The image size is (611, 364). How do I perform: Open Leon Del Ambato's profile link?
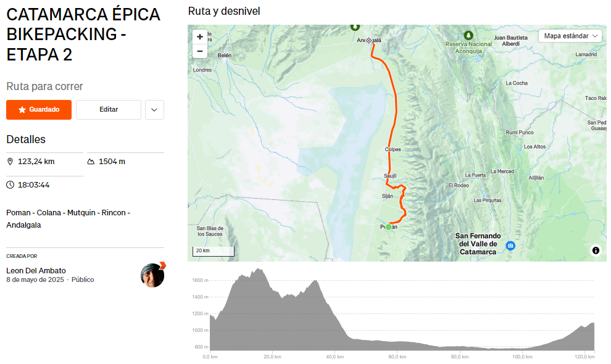coord(36,270)
